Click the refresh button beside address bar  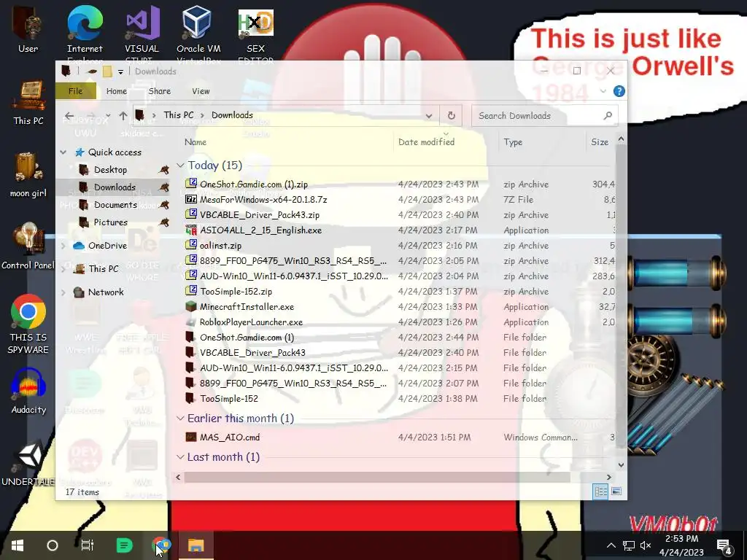point(451,116)
